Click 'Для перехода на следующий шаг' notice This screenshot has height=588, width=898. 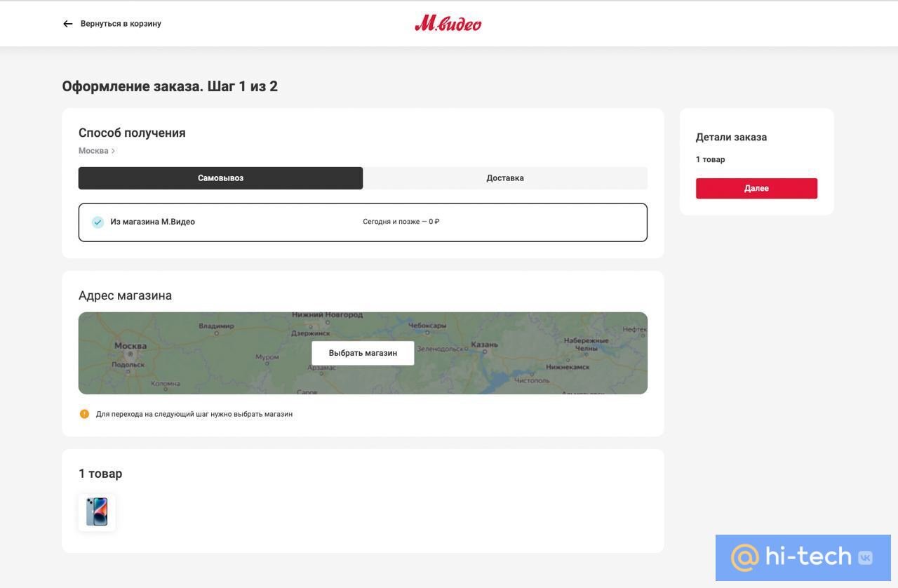click(x=194, y=414)
